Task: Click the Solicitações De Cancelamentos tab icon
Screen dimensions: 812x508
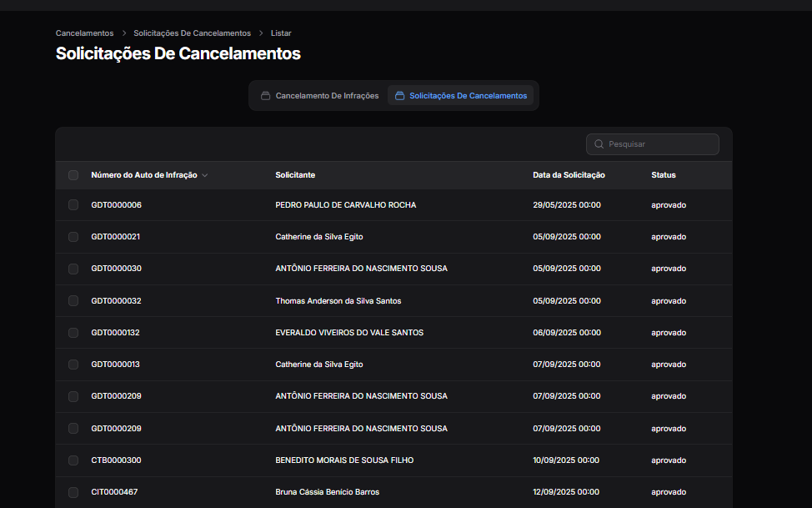Action: click(x=399, y=96)
